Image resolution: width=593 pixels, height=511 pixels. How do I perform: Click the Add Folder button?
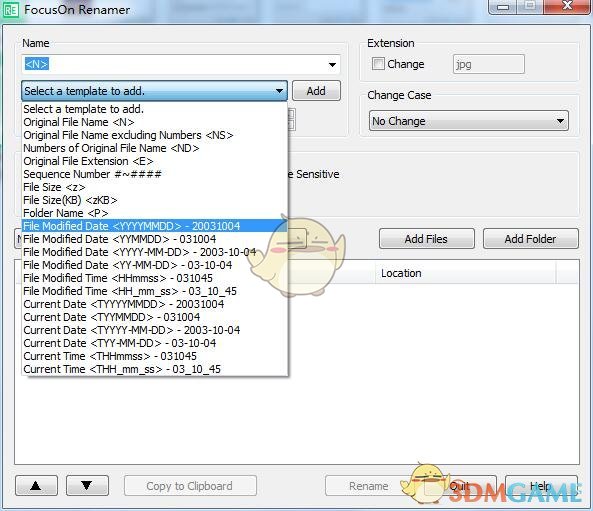[530, 239]
